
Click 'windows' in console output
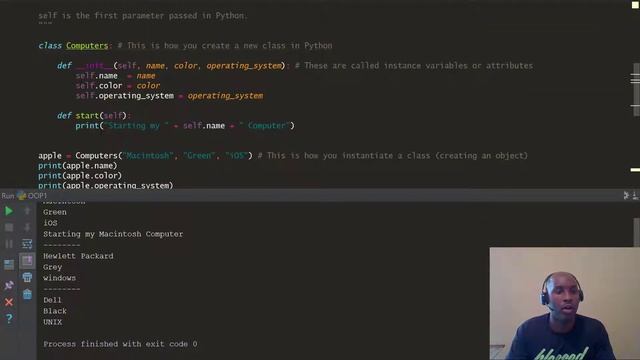pos(60,278)
